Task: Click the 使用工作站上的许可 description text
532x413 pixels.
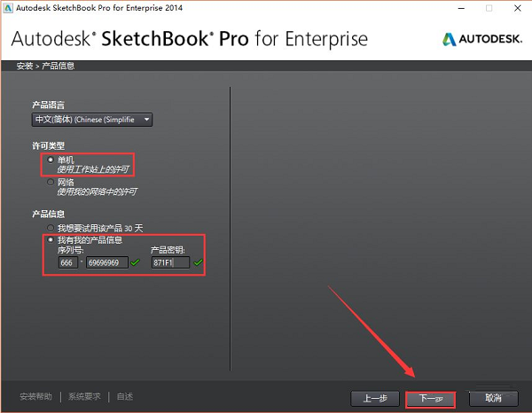Action: click(93, 169)
